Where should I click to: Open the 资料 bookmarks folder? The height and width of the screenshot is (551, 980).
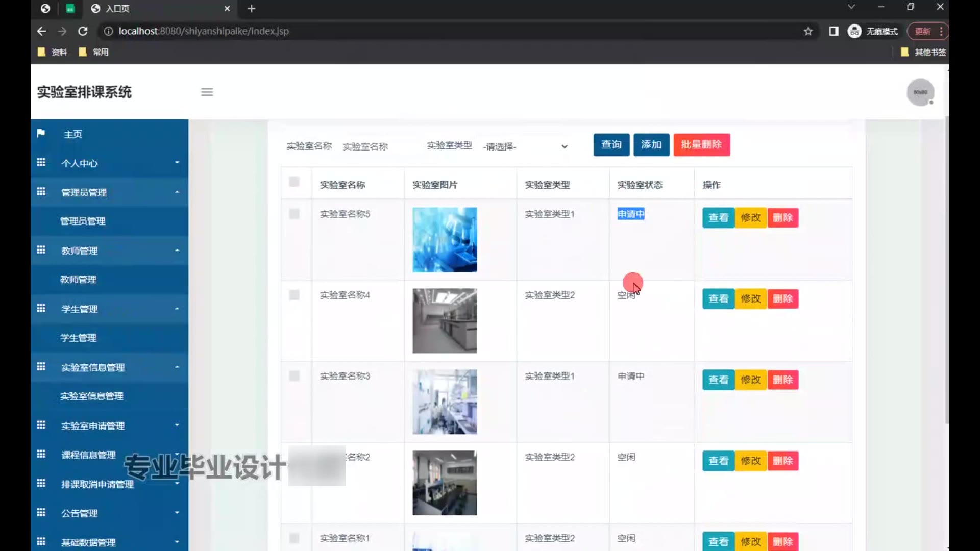[x=53, y=52]
